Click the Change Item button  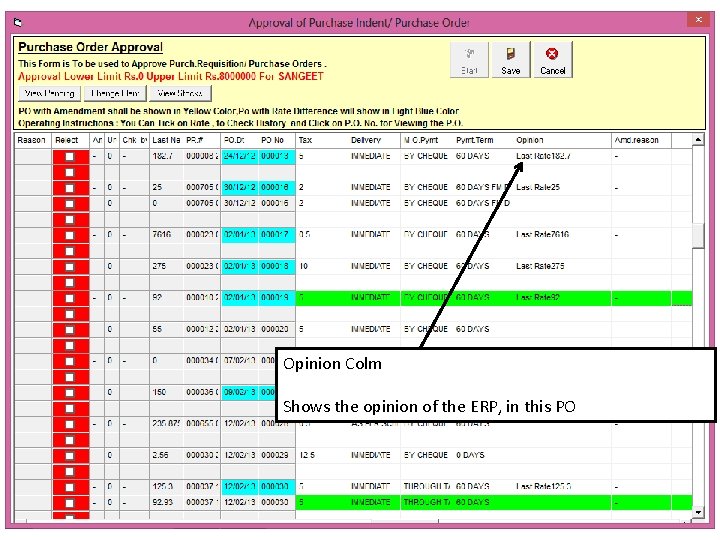tap(115, 93)
